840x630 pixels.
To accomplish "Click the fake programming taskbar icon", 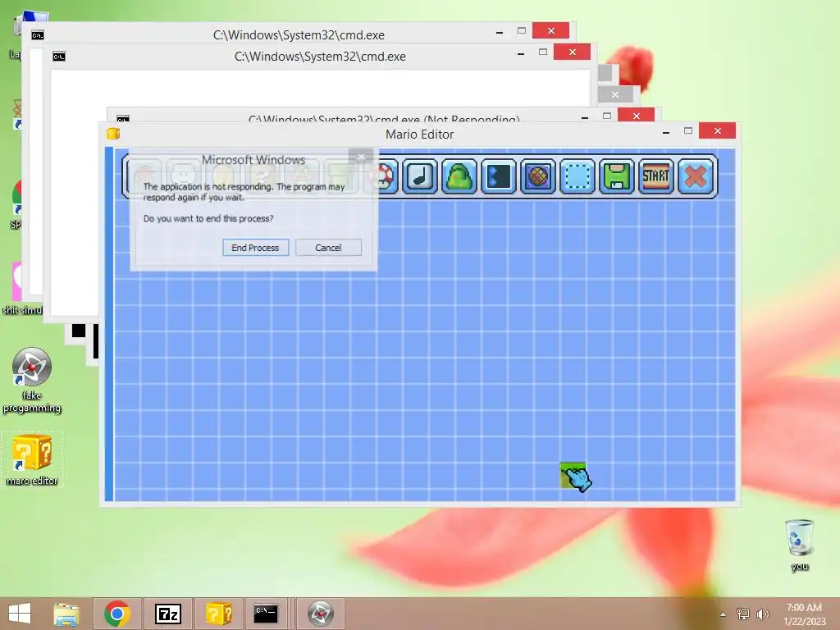I will (321, 614).
